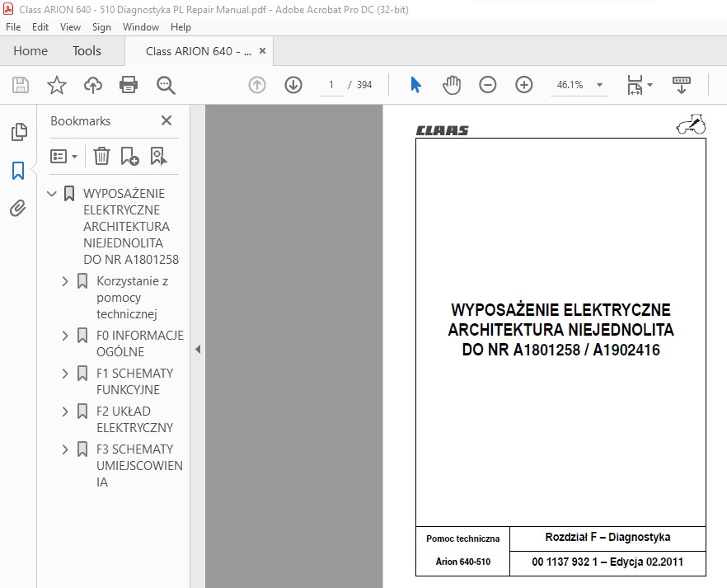Add document to starred with star icon
727x588 pixels.
tap(57, 85)
